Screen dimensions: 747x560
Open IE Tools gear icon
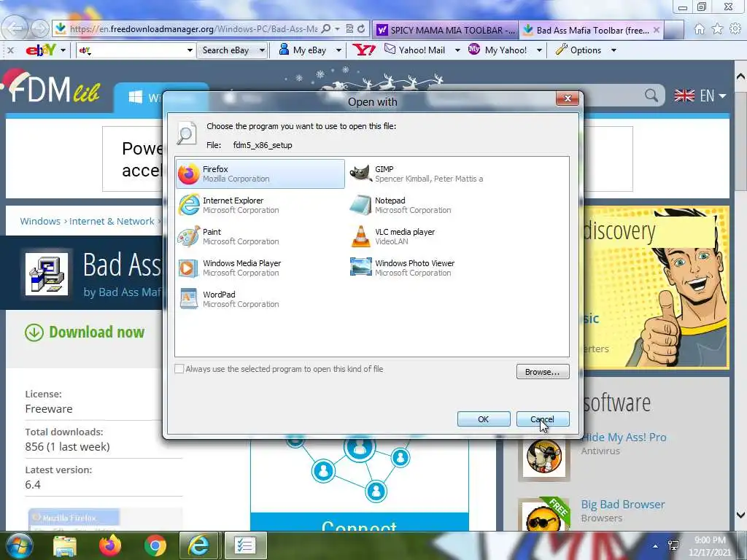(x=735, y=29)
